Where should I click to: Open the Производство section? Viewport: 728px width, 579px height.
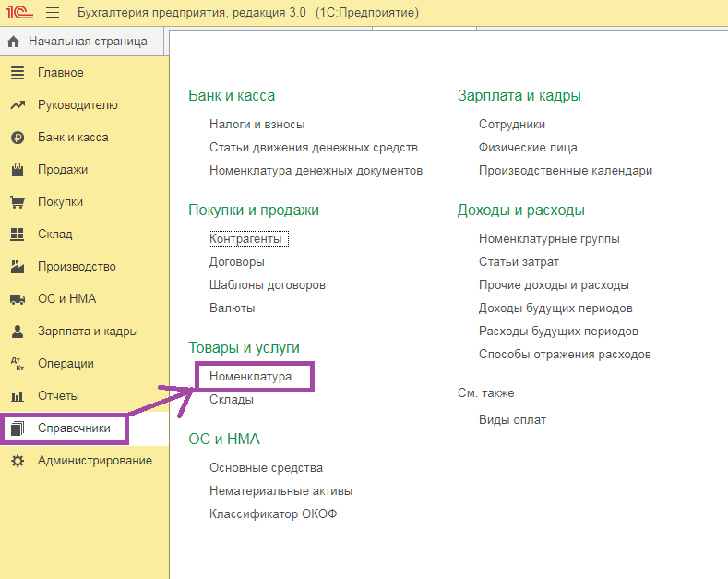78,266
